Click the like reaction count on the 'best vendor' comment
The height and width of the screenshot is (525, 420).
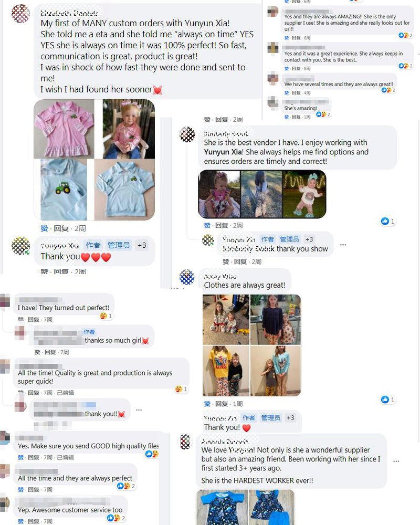pos(388,222)
